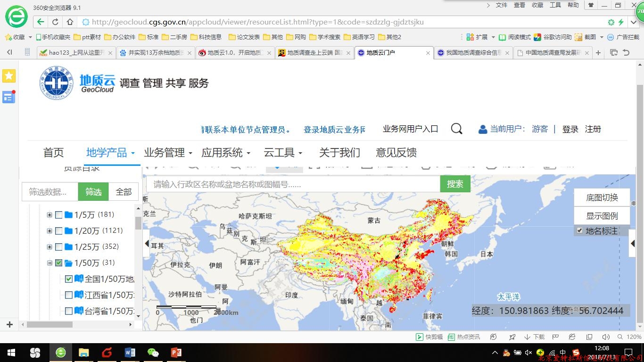Click the magnifier search icon in site header
This screenshot has height=362, width=644.
(456, 129)
